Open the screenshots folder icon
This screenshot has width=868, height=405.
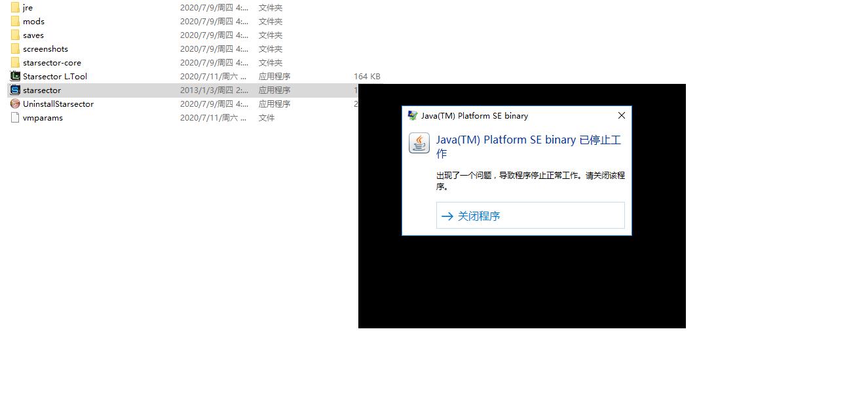(14, 48)
